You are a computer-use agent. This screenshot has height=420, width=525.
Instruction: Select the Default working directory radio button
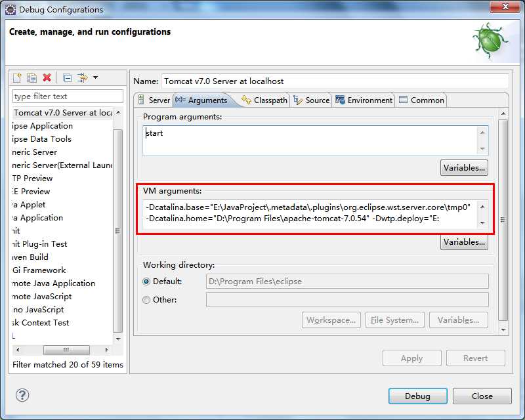[x=146, y=282]
